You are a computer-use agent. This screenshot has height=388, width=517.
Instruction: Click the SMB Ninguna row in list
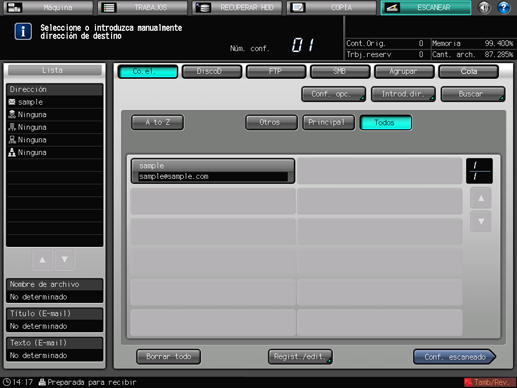(55, 140)
